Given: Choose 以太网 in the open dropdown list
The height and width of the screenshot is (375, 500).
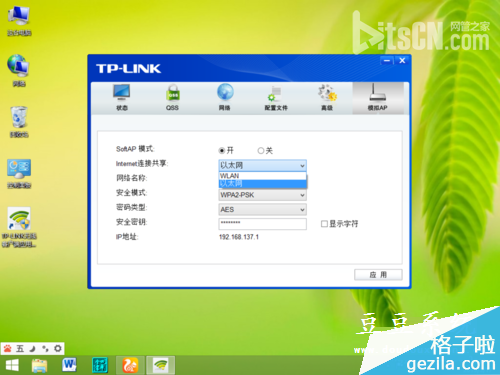Looking at the screenshot, I should (263, 184).
